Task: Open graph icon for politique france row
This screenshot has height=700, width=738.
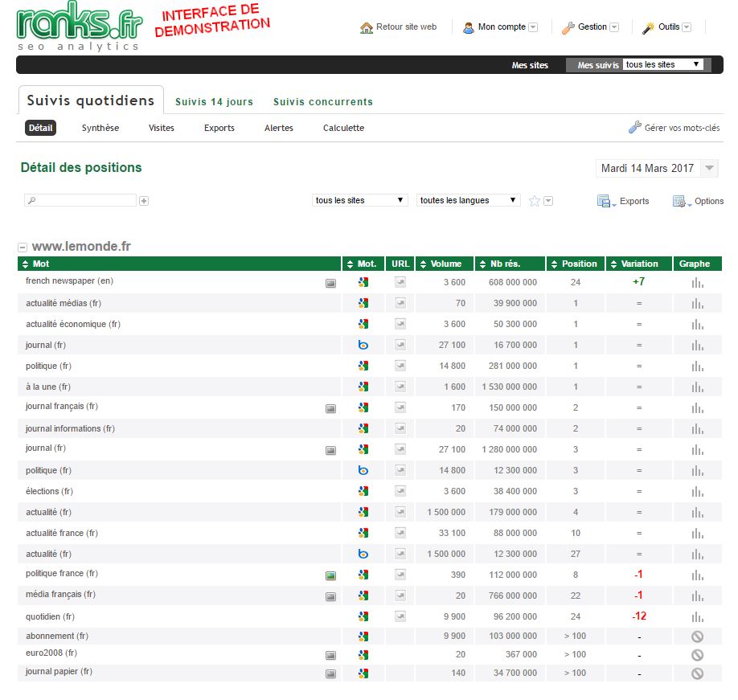Action: [x=698, y=575]
